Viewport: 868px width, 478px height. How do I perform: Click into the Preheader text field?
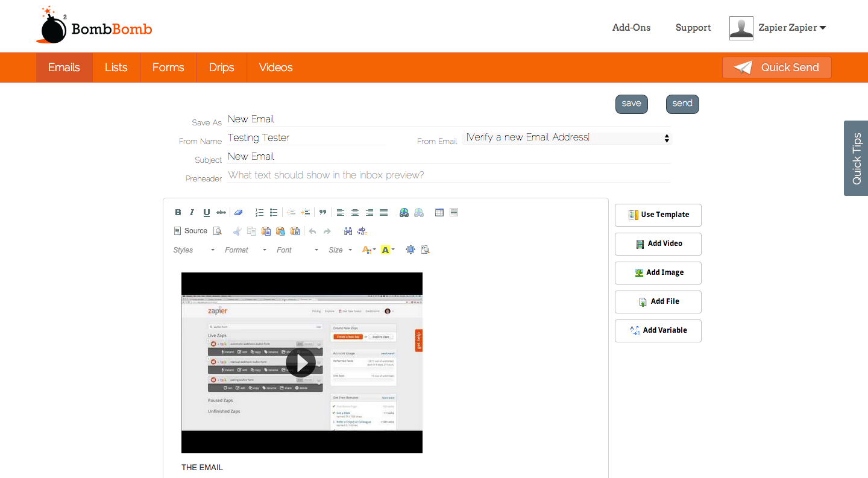tap(448, 175)
